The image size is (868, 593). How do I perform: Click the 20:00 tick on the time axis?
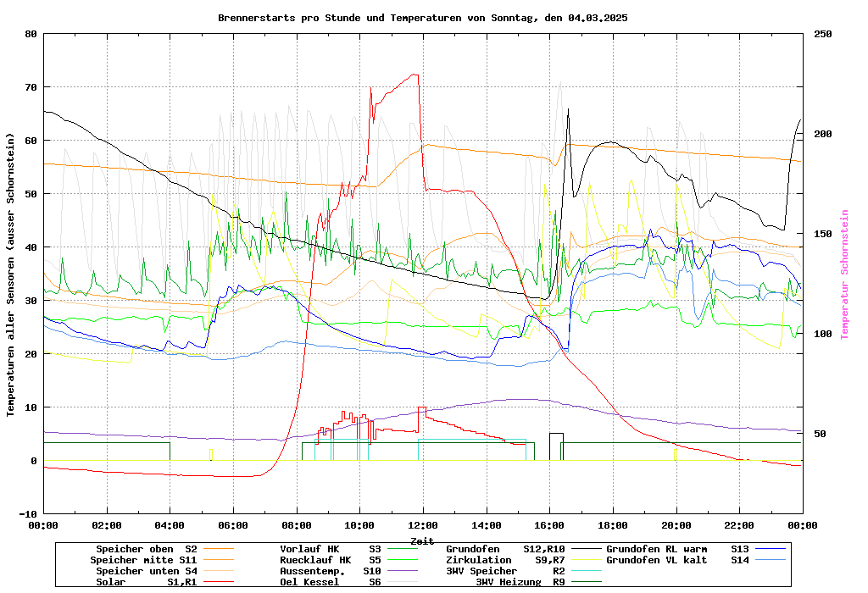click(x=676, y=525)
